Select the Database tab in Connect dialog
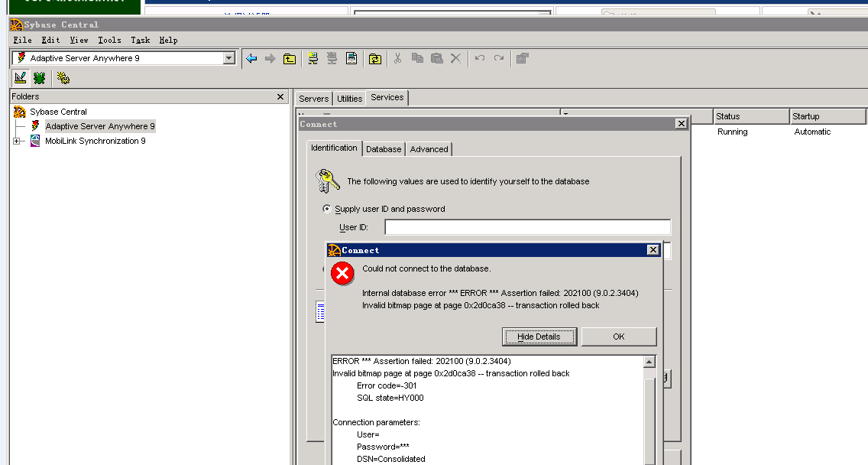This screenshot has height=465, width=868. (384, 149)
